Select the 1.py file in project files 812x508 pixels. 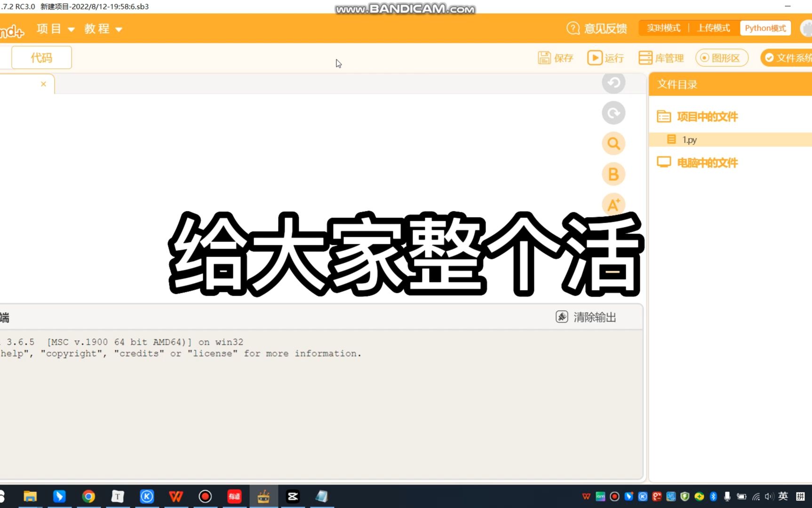pyautogui.click(x=690, y=139)
